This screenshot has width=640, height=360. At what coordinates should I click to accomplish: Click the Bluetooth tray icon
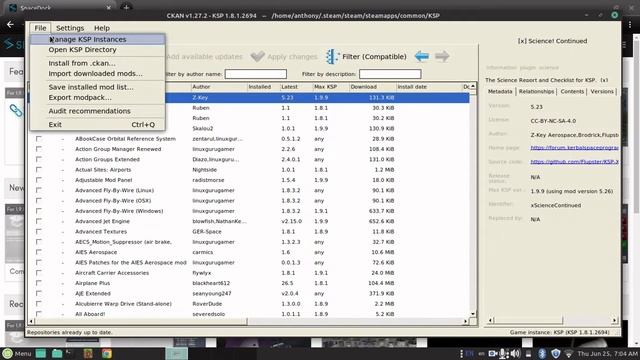tap(542, 353)
